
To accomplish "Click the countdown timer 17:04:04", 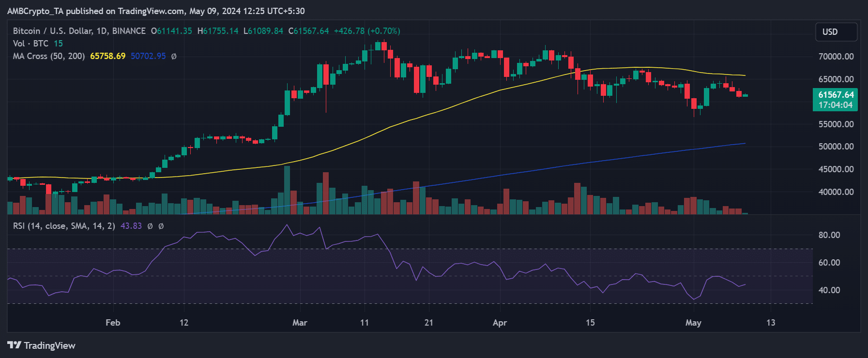I will pyautogui.click(x=836, y=105).
